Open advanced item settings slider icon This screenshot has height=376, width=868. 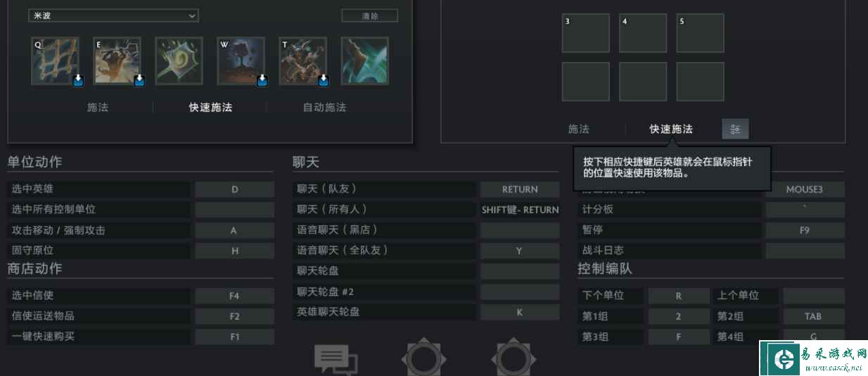(x=735, y=129)
